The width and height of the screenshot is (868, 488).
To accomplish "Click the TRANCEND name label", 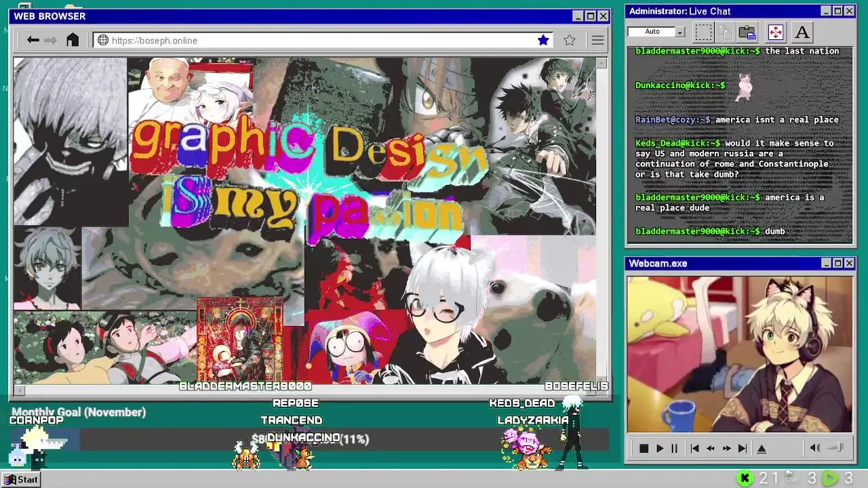I will point(292,420).
